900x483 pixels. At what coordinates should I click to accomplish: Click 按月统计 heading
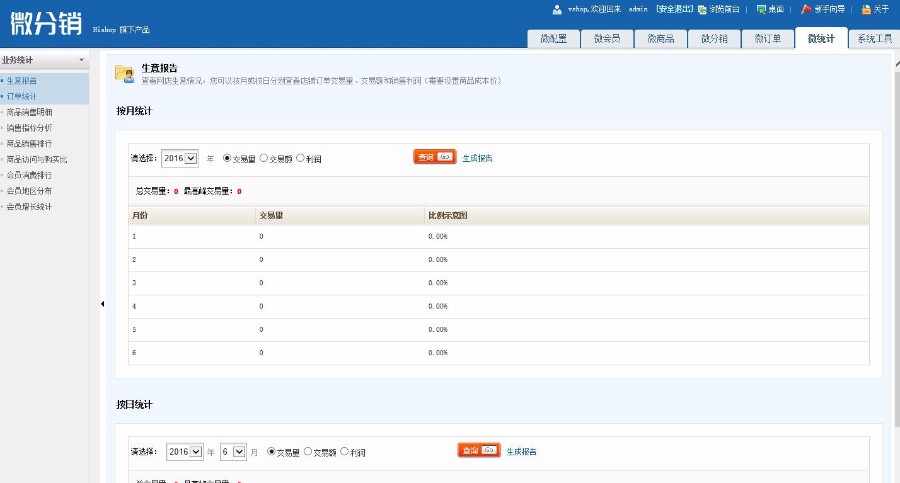134,111
